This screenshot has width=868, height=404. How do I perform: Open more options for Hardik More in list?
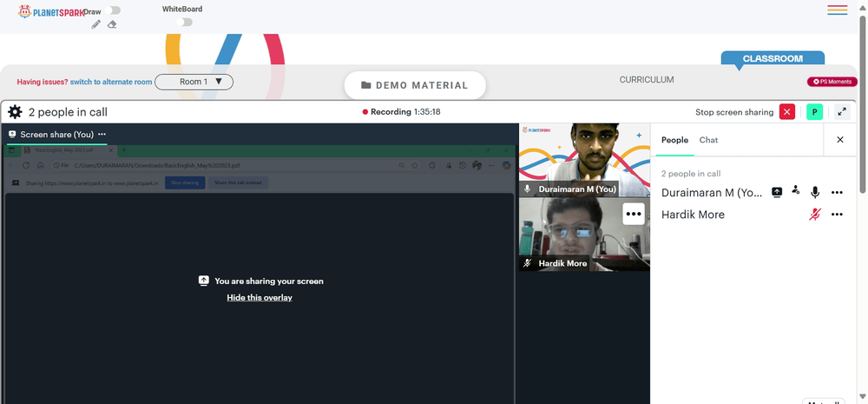[x=837, y=215]
